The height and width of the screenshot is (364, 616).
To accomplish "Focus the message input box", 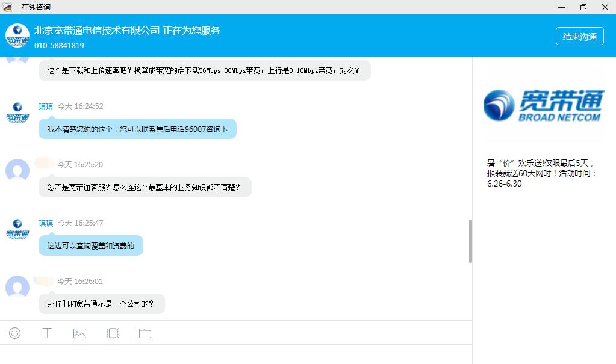I will pos(235,354).
